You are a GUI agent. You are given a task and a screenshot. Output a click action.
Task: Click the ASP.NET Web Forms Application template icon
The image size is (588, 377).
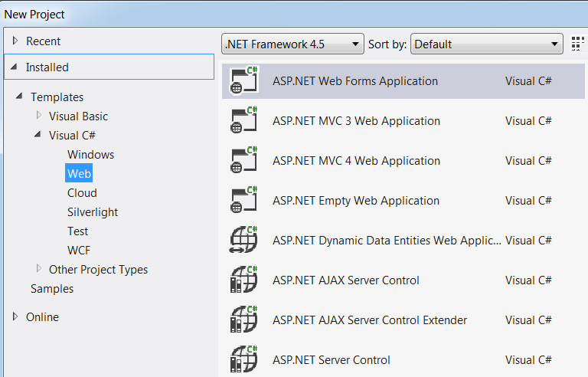point(244,80)
